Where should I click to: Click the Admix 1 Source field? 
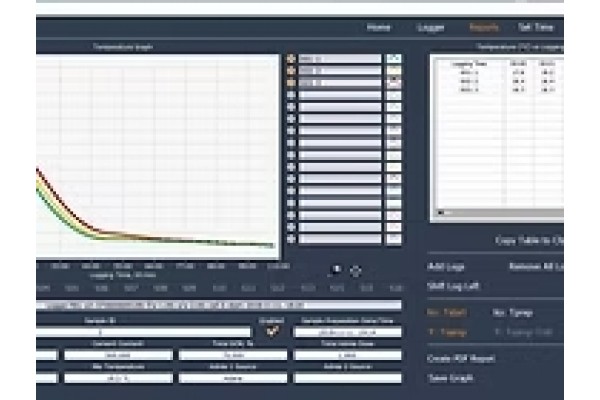click(233, 378)
